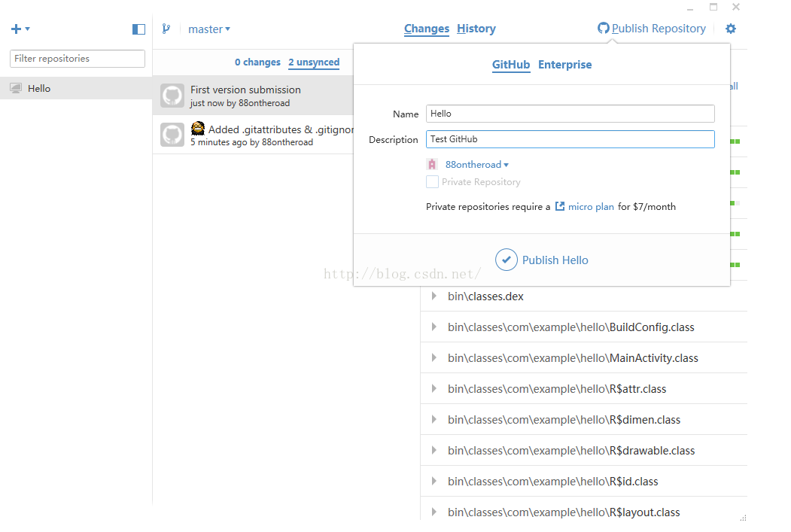Click the R$dimen.class file path

(564, 420)
